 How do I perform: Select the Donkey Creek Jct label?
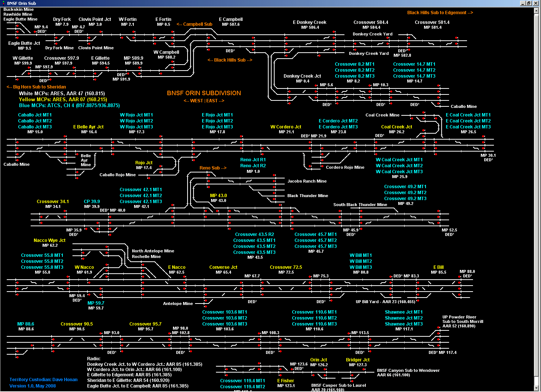302,76
